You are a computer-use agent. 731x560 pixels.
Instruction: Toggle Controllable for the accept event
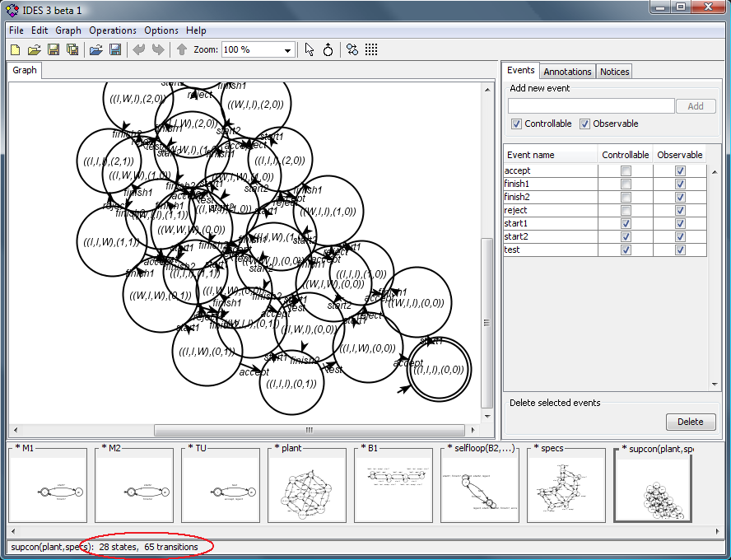[626, 171]
